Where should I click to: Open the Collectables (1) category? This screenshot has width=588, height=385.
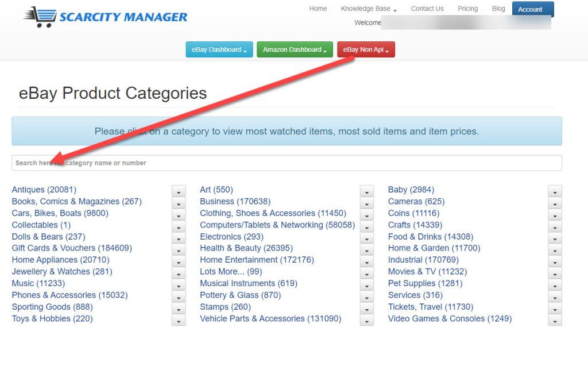pos(41,225)
